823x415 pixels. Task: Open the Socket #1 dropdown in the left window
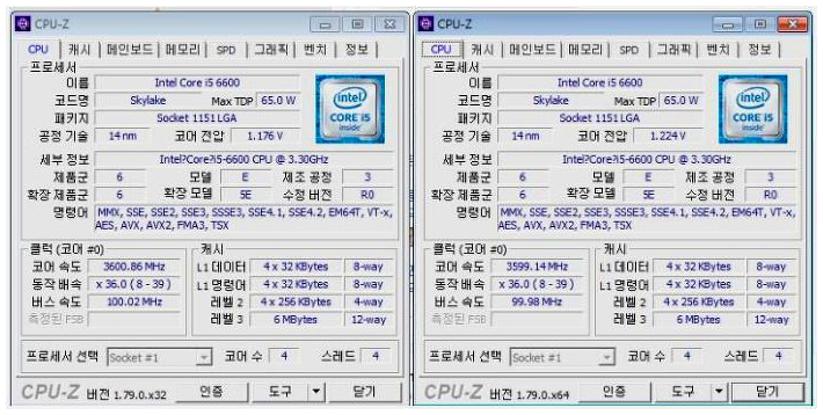160,357
